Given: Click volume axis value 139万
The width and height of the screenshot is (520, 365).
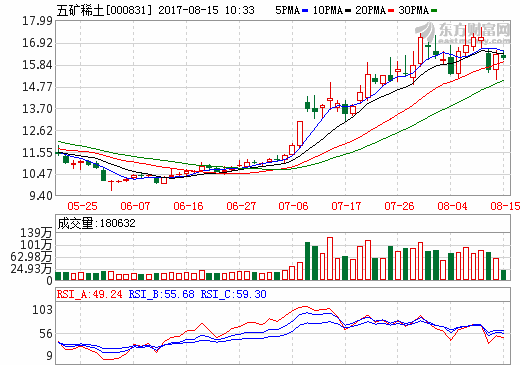Looking at the screenshot, I should [x=36, y=233].
